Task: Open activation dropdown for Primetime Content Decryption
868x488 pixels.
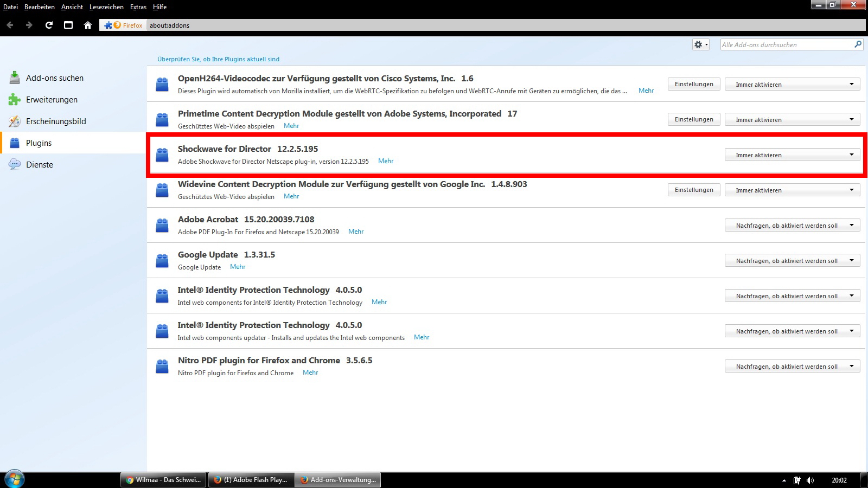Action: [x=792, y=119]
